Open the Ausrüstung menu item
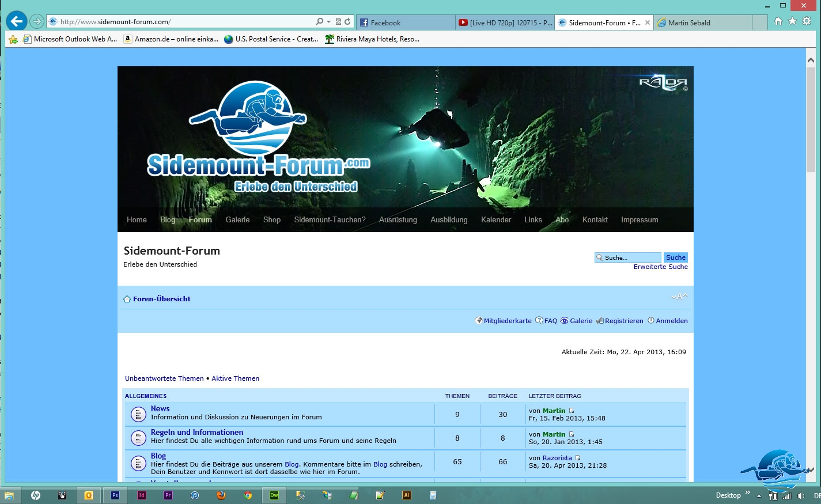This screenshot has width=821, height=504. click(x=398, y=219)
